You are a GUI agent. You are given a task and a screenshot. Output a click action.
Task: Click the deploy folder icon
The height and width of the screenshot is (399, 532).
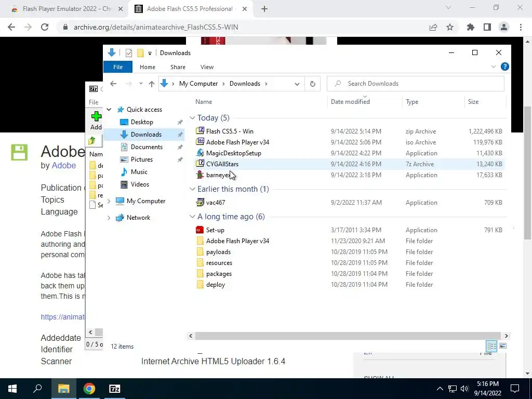[x=200, y=284]
